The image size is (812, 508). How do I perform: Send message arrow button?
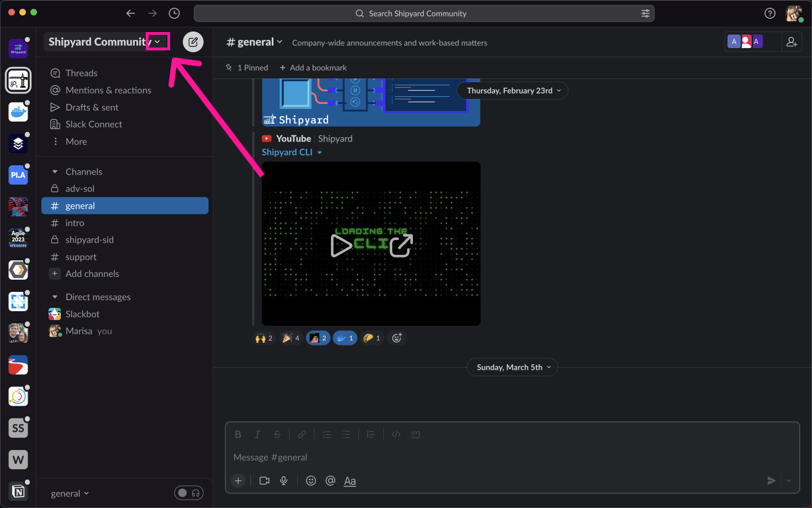(x=772, y=481)
